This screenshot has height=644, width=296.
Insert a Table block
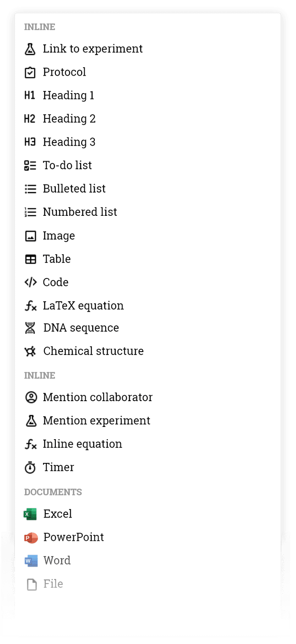[x=57, y=259]
